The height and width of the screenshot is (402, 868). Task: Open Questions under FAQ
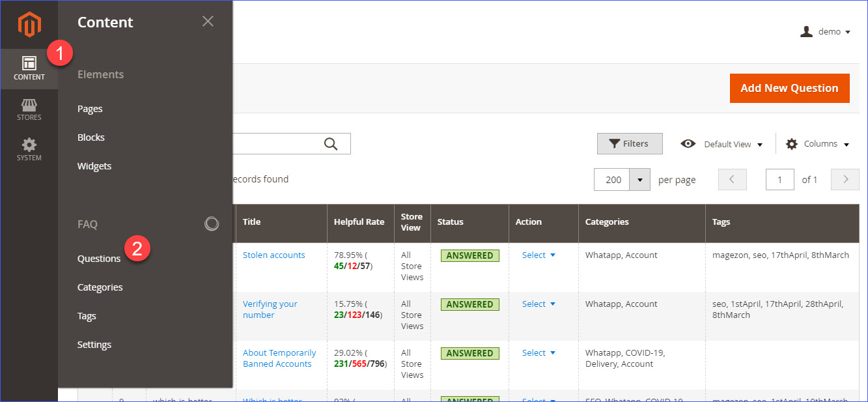click(99, 258)
